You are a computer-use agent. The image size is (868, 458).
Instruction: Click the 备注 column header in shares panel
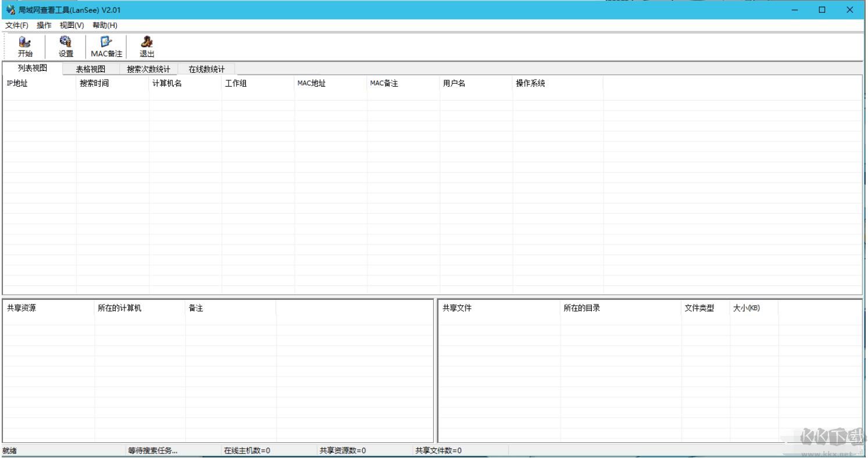coord(231,308)
